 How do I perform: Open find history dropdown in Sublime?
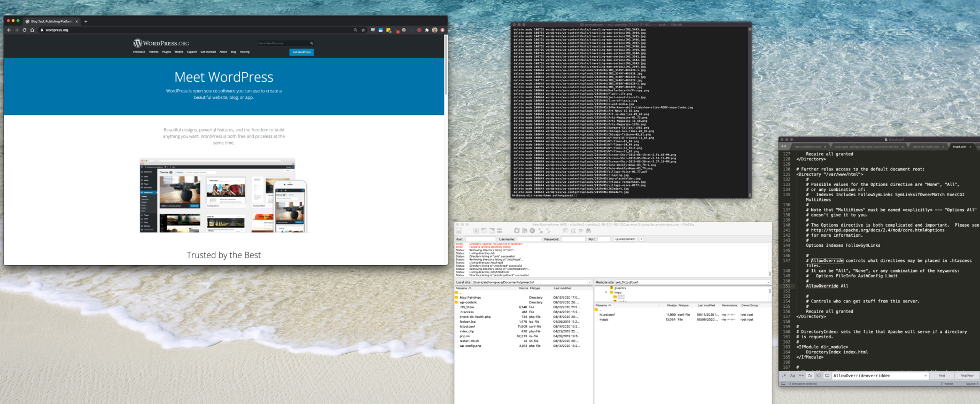pos(925,376)
